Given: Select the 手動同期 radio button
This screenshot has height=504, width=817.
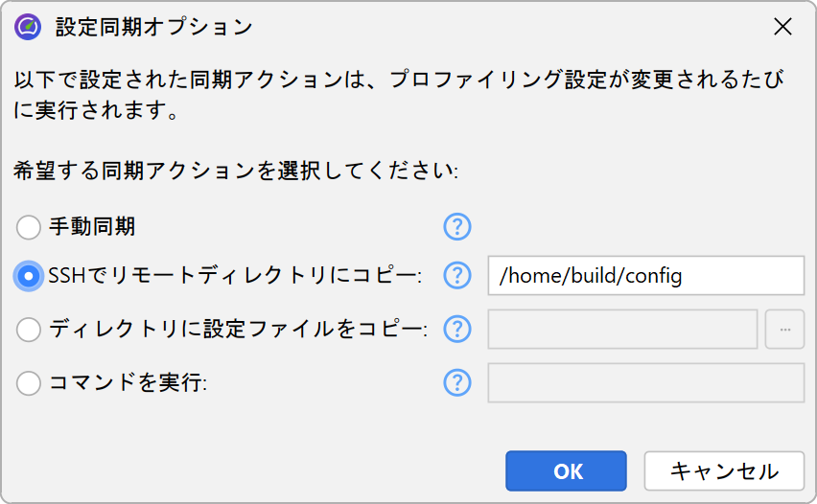Looking at the screenshot, I should tap(29, 227).
